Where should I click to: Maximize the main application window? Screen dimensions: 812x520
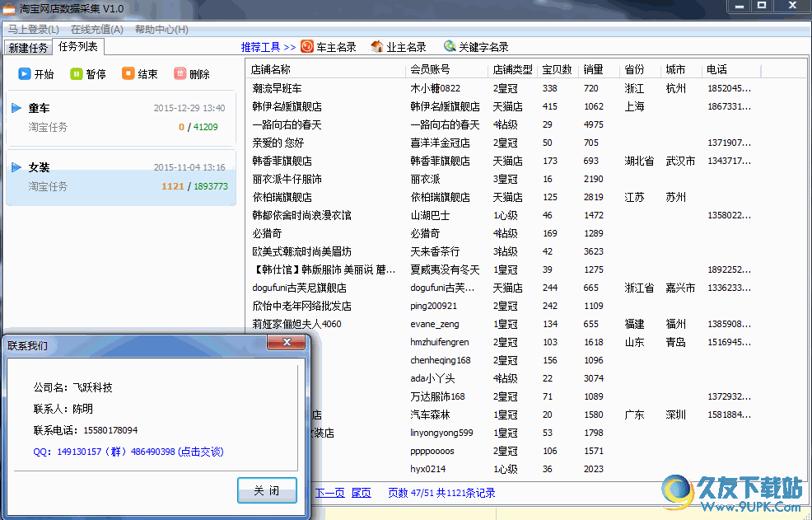coord(762,7)
